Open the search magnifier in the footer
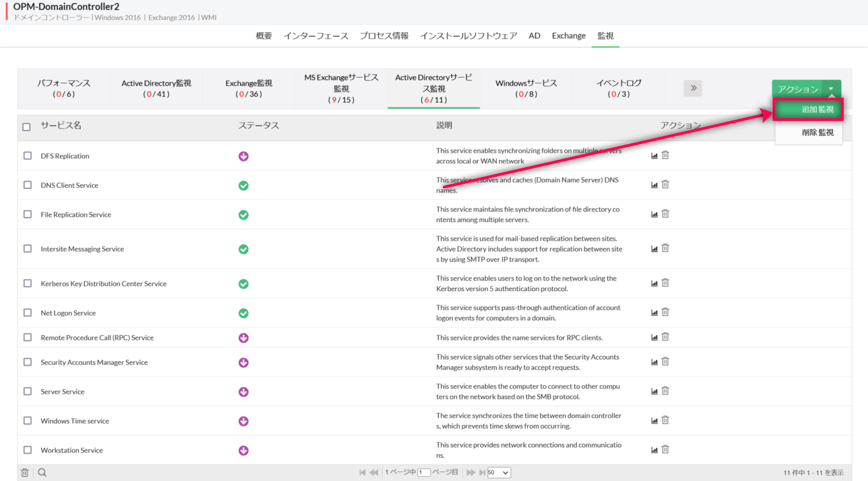Screen dimensions: 868x481 pos(42,473)
